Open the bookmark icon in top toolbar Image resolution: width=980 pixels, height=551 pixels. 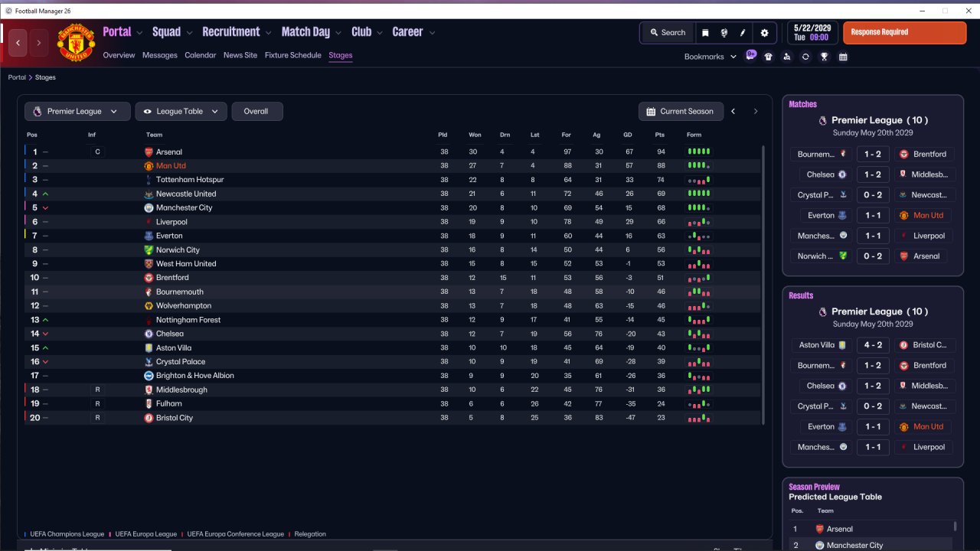click(705, 33)
